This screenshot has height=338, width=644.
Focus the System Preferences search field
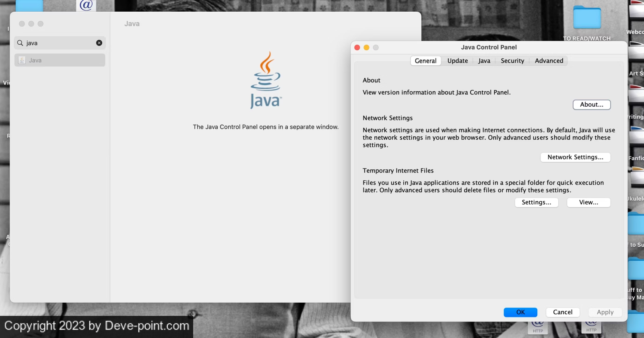[60, 43]
